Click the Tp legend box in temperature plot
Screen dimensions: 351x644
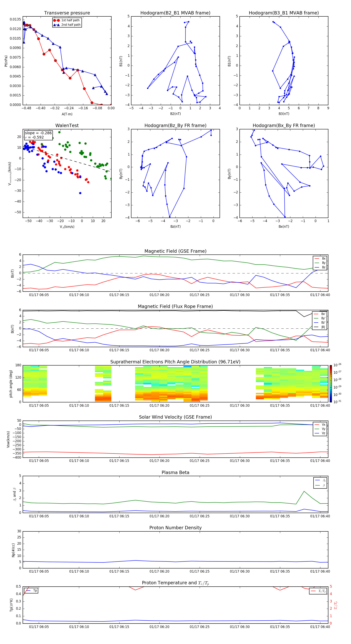tap(31, 591)
